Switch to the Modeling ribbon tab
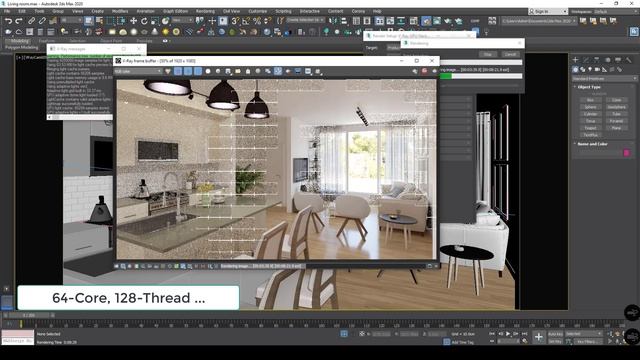This screenshot has width=640, height=360. (19, 41)
